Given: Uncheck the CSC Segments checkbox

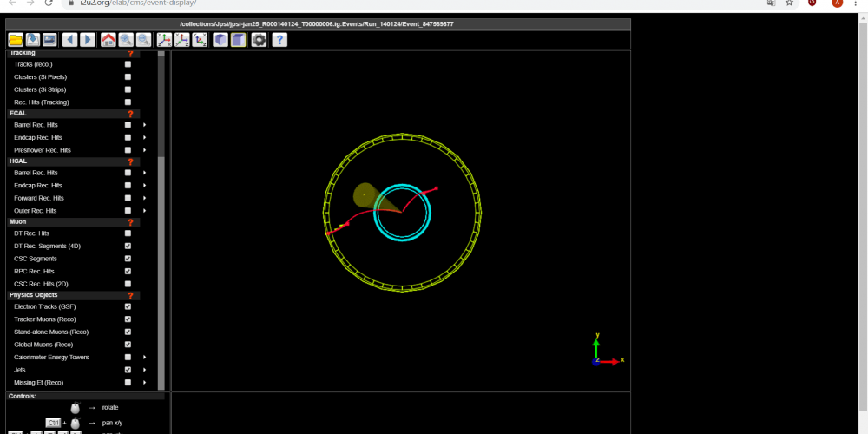Looking at the screenshot, I should (128, 259).
